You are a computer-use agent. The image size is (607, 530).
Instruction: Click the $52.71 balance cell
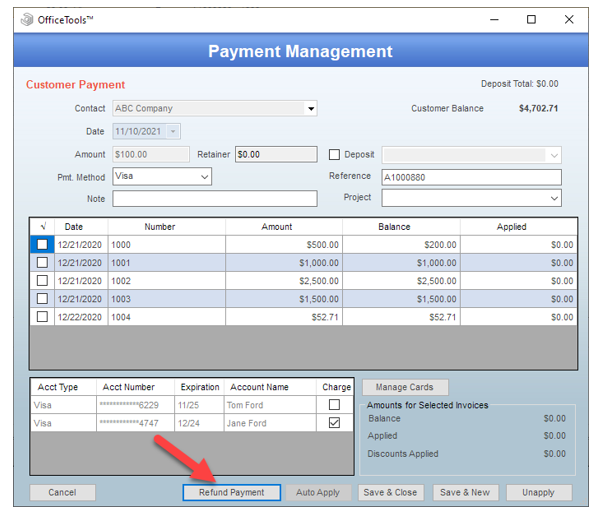(x=401, y=317)
